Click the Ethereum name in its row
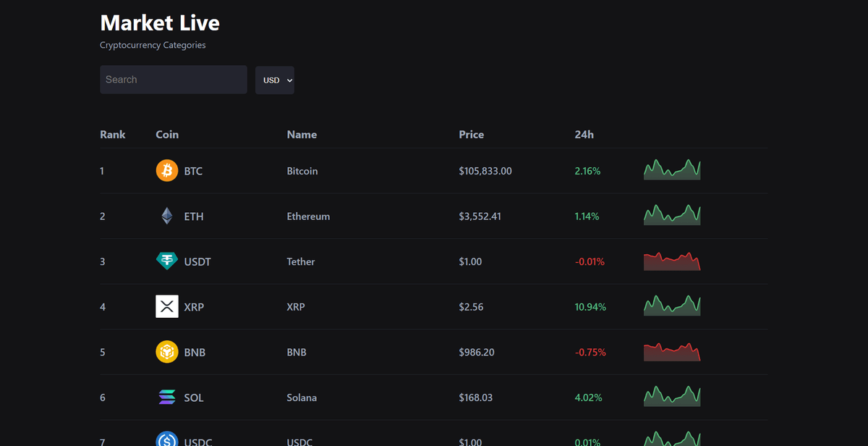Viewport: 868px width, 446px height. coord(308,216)
